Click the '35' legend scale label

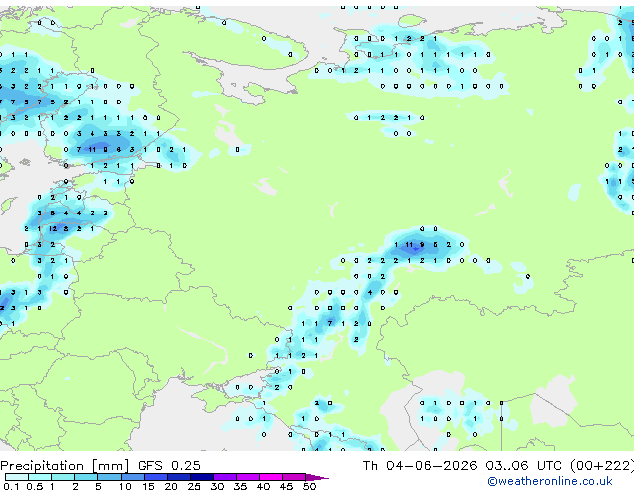(240, 486)
